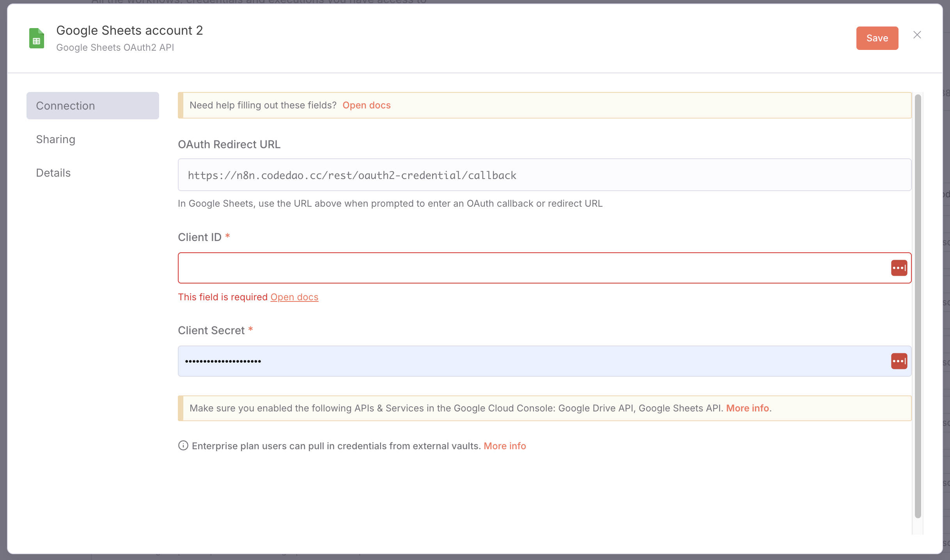Open More info link about external vaults
This screenshot has height=560, width=950.
tap(505, 446)
